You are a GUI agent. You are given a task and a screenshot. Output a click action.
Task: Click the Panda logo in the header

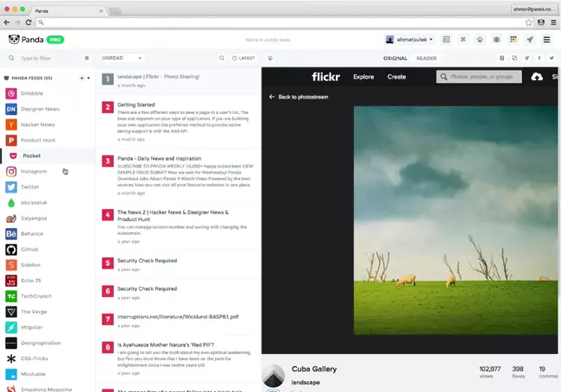tap(26, 40)
